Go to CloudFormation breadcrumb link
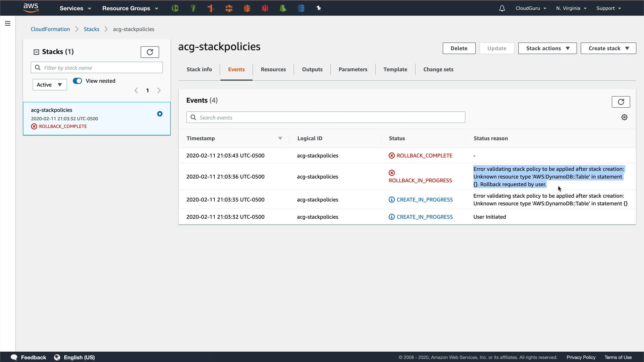 (x=50, y=29)
